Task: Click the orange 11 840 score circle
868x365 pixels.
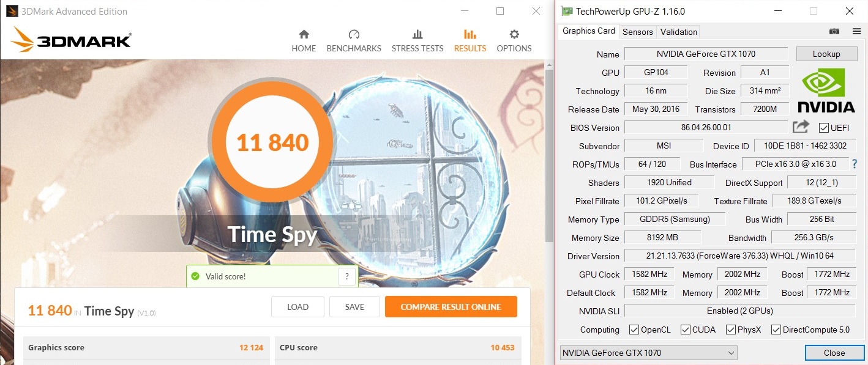Action: click(x=272, y=142)
